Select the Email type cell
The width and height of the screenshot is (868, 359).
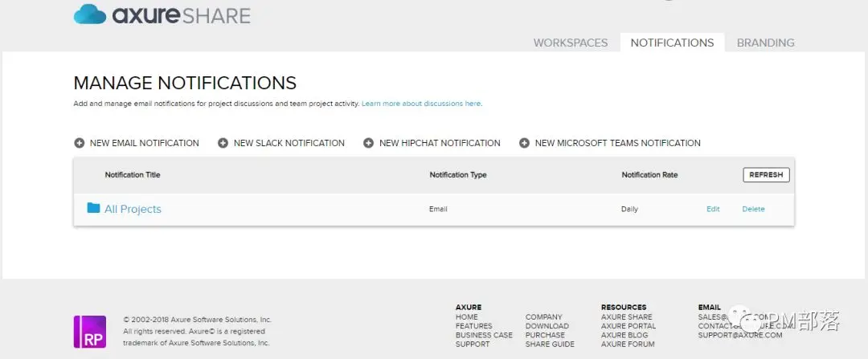click(438, 209)
